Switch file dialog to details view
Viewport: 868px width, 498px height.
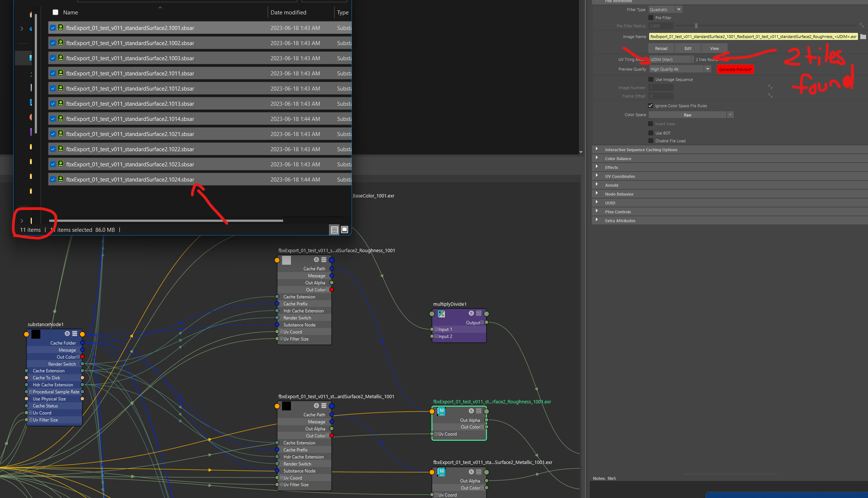(334, 230)
